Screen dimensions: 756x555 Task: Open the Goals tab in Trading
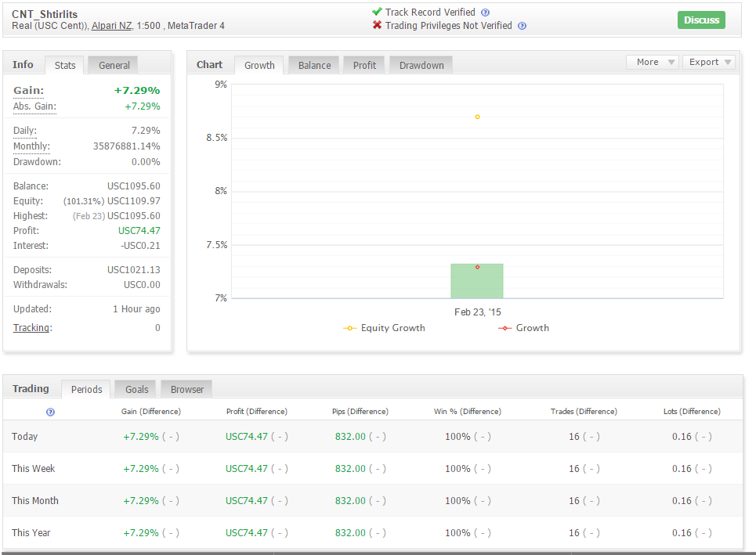tap(137, 389)
